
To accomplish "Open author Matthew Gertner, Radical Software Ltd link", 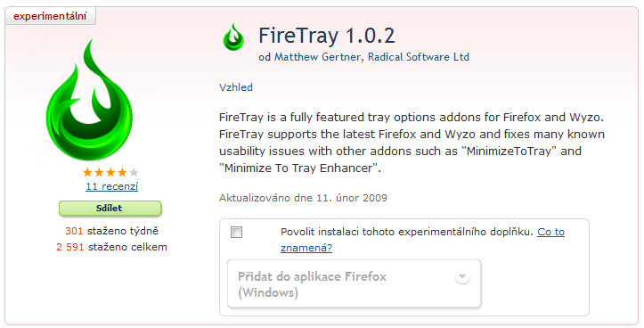I will pyautogui.click(x=371, y=57).
